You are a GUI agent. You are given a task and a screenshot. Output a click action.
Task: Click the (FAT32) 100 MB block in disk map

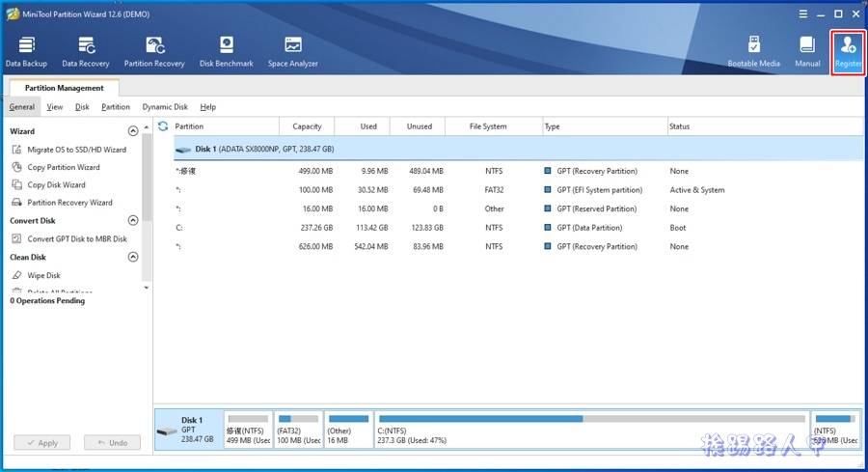point(298,430)
